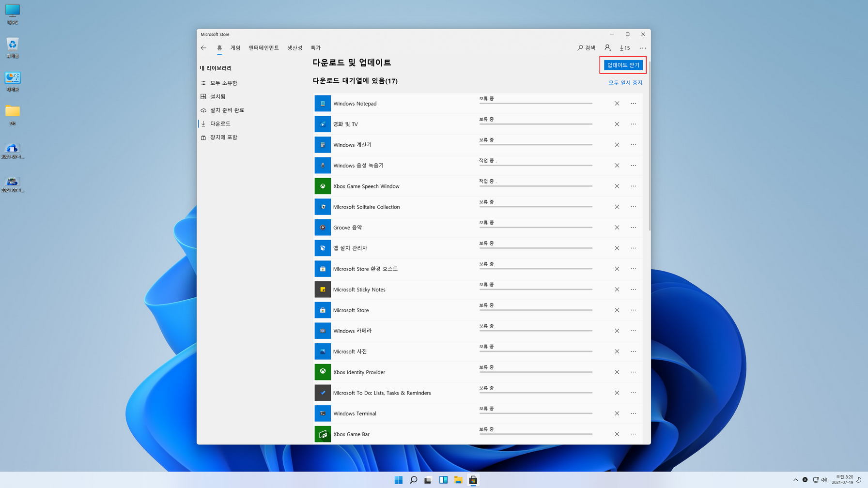Click the Windows 카메라 app icon
The width and height of the screenshot is (868, 488).
click(323, 331)
